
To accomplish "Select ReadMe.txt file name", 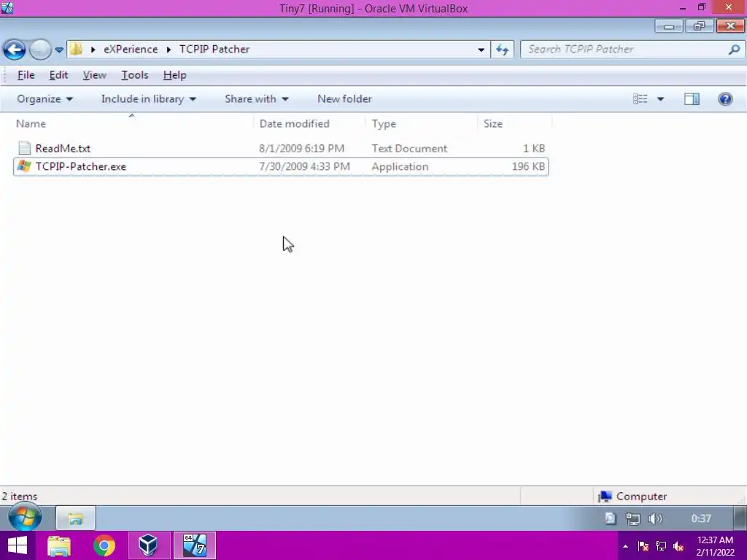I will coord(63,149).
